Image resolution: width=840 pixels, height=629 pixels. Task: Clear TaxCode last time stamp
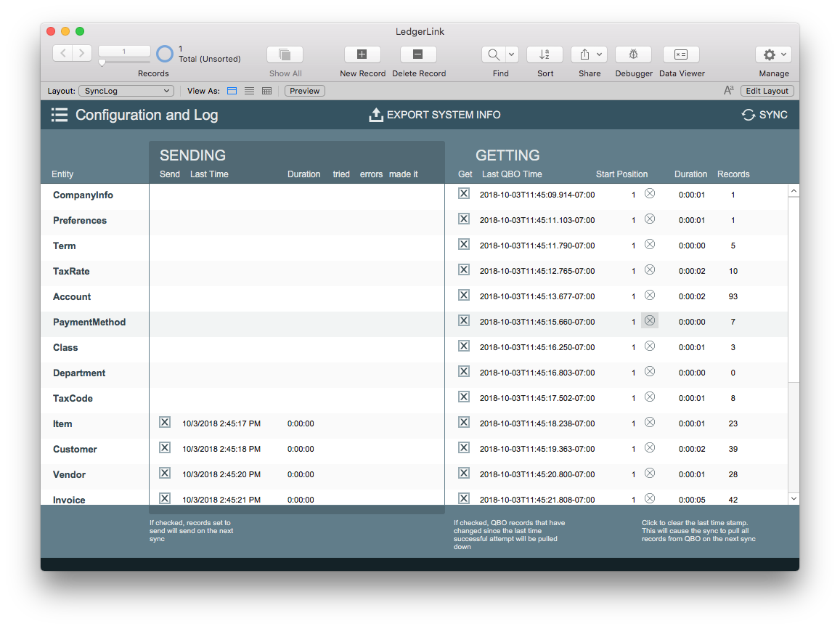[x=650, y=397]
